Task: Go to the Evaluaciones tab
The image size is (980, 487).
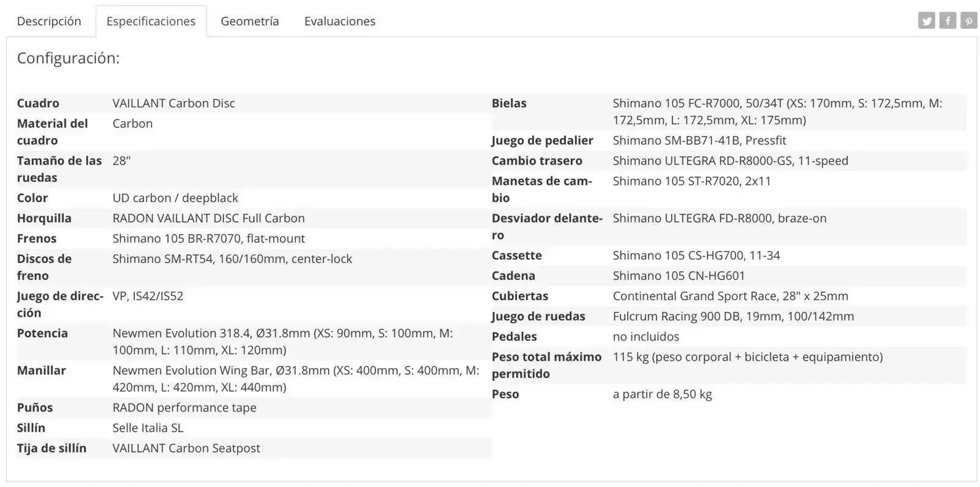Action: [x=339, y=21]
